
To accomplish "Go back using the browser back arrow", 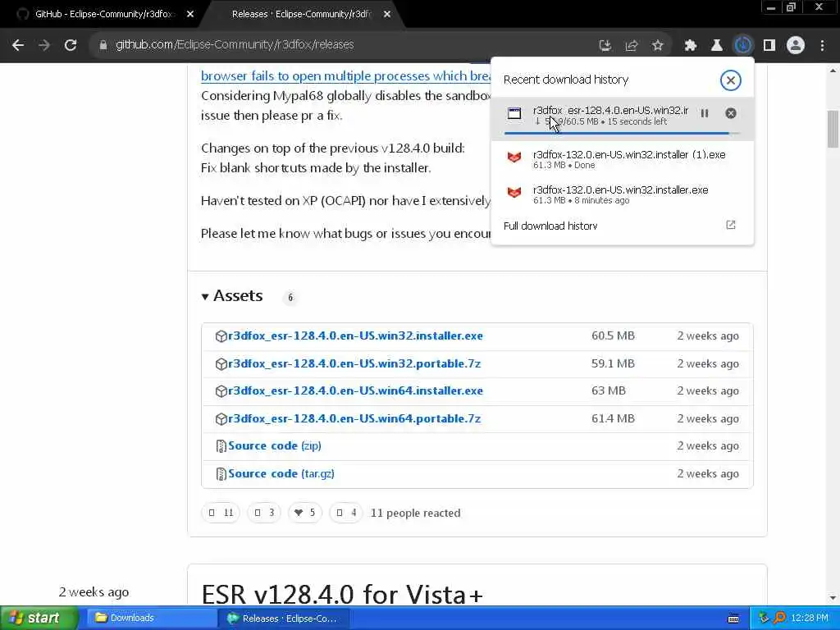I will point(18,45).
